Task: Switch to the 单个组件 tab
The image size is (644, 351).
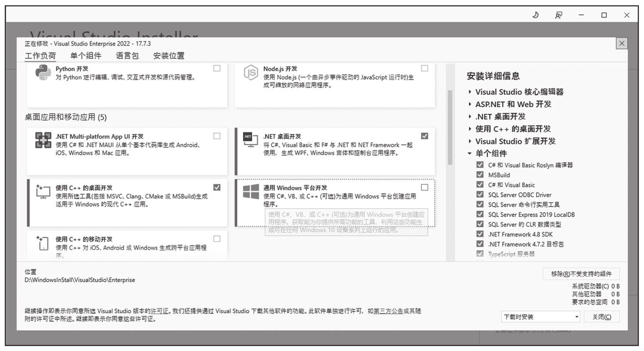Action: (86, 56)
